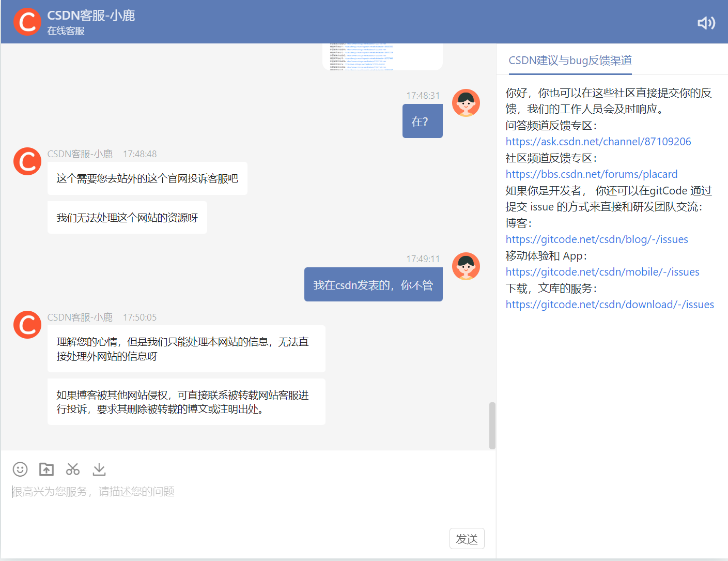Upload a file with the folder icon

click(x=47, y=469)
